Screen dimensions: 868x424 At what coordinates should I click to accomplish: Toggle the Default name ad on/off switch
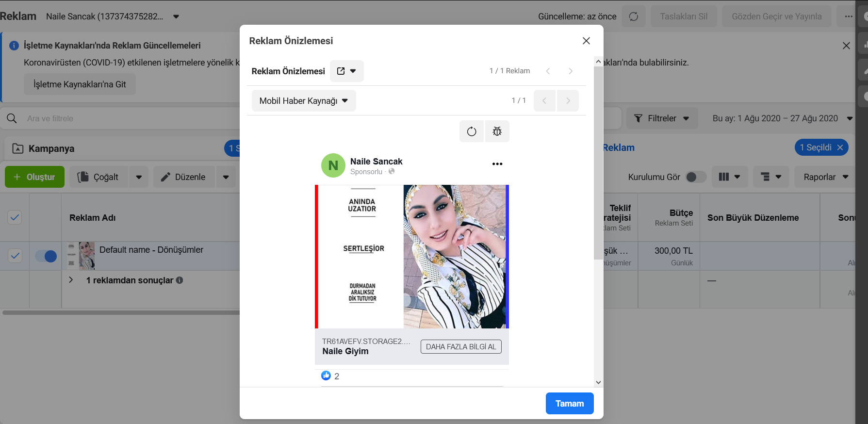46,256
